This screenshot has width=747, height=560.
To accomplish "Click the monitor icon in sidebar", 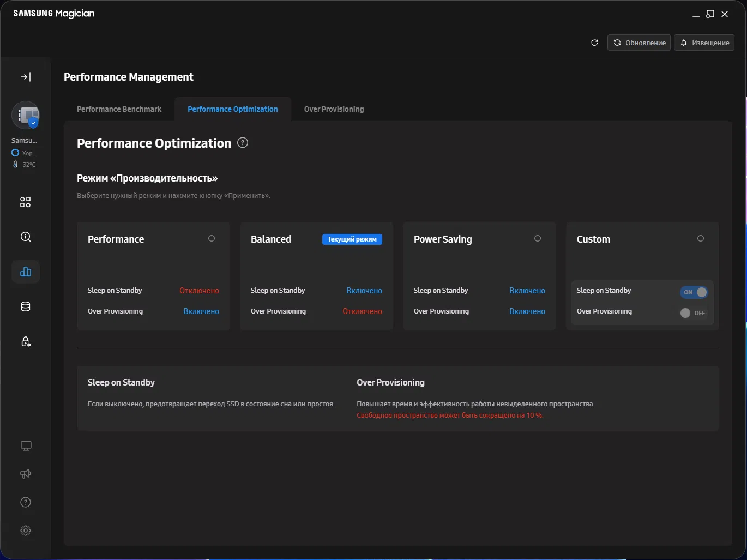I will click(x=26, y=446).
